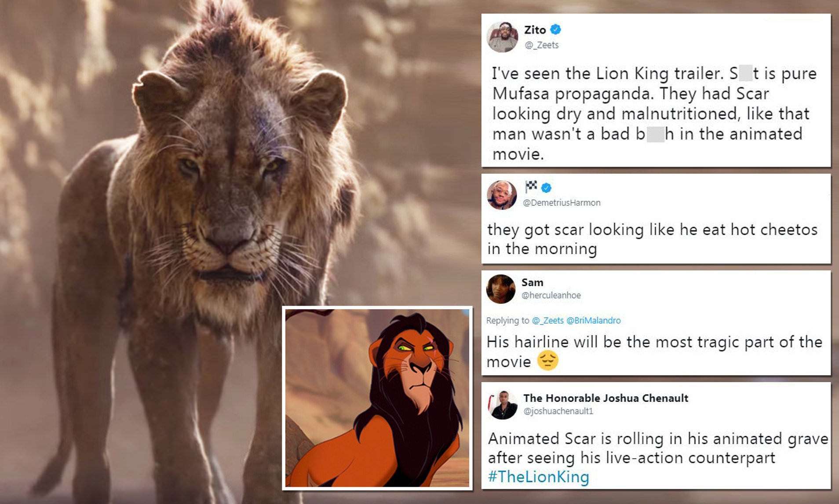839x504 pixels.
Task: Click the @_Zeets mention in Sam's reply
Action: point(547,321)
